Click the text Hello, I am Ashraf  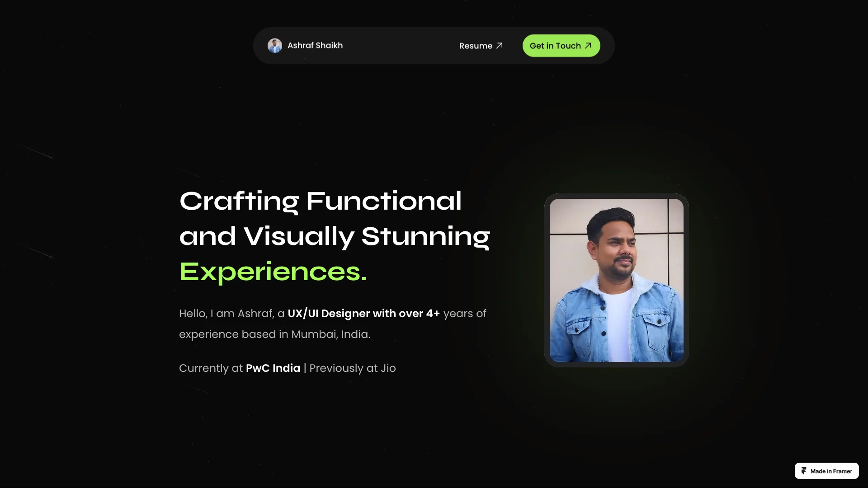(x=226, y=314)
